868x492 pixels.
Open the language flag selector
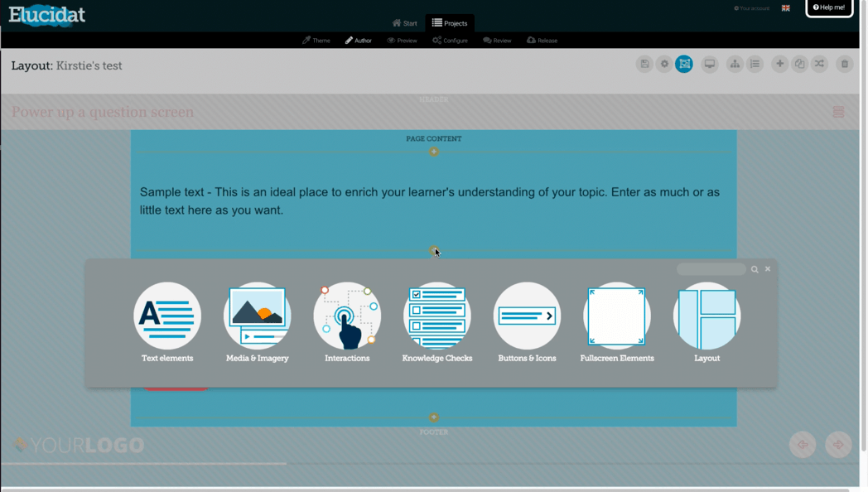tap(785, 7)
